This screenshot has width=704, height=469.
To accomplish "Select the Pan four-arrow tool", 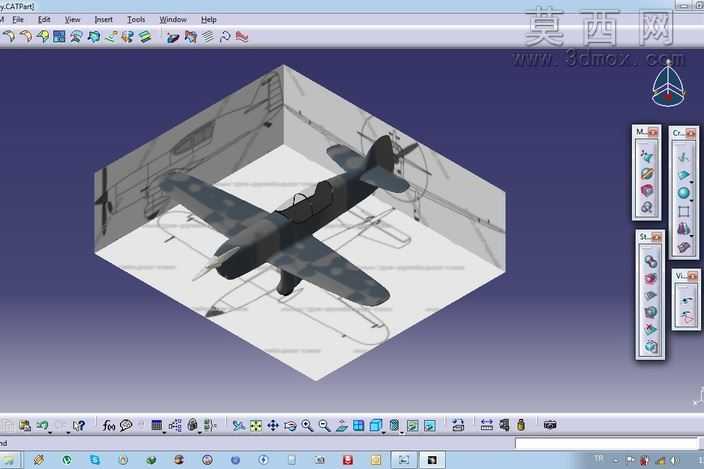I will point(273,425).
